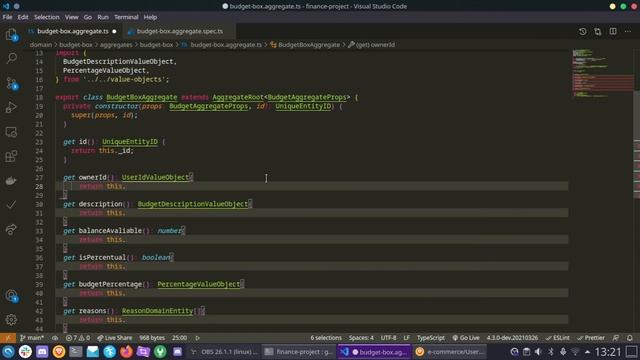Open the Live Share view in activity bar
Viewport: 640px width, 360px height.
point(11,229)
